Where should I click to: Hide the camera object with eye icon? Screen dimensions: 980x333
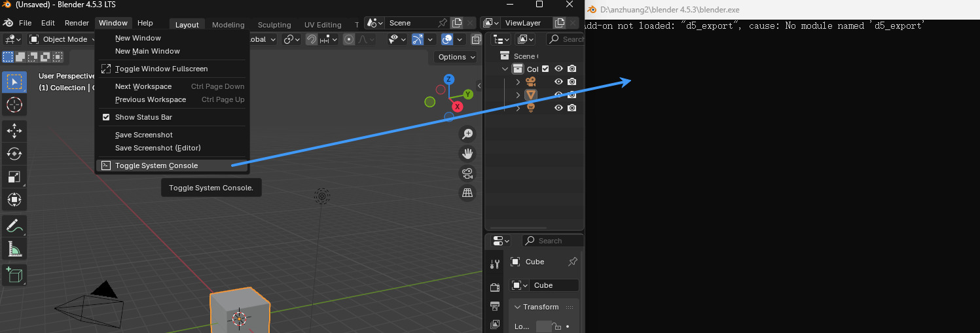[558, 82]
